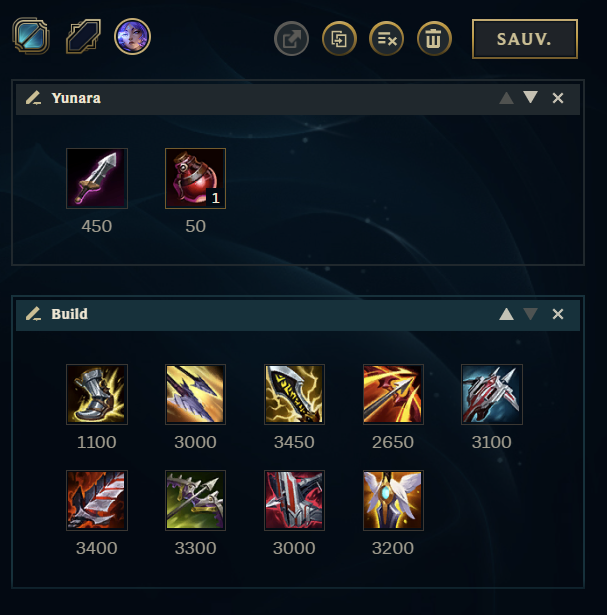Screen dimensions: 607x615
Task: Move the Yunara block down
Action: 531,97
